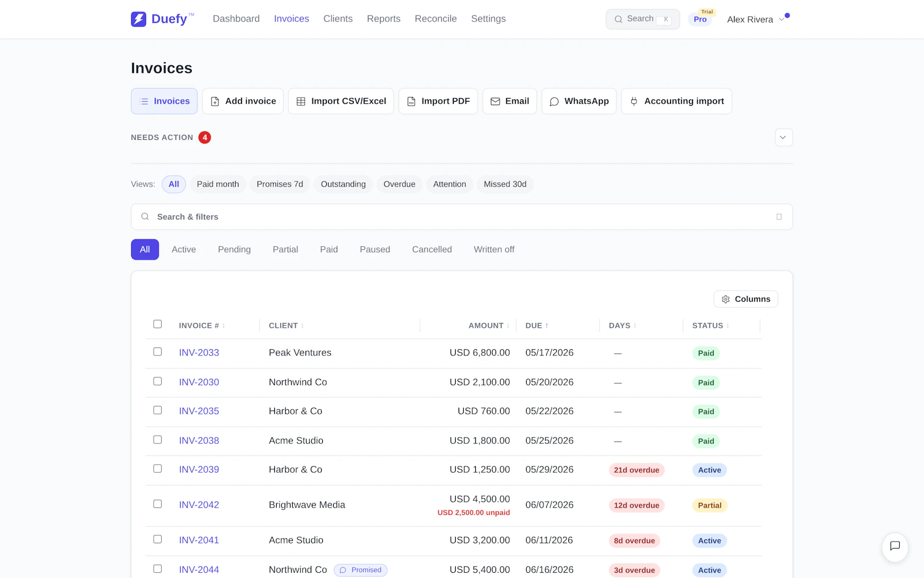The height and width of the screenshot is (578, 924).
Task: Apply the Overdue view chip
Action: pyautogui.click(x=399, y=184)
